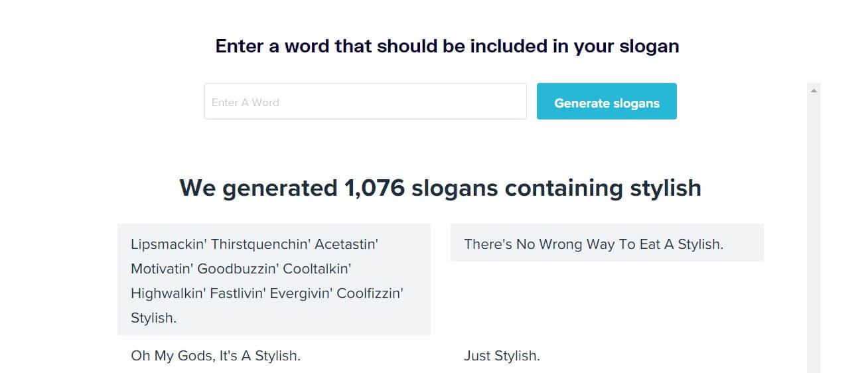Click the word Acetastin' in first slogan

pos(346,244)
